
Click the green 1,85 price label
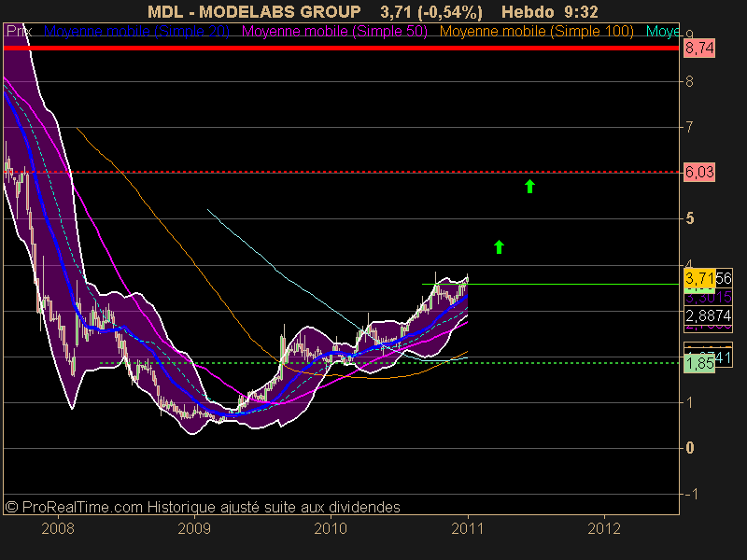pos(698,363)
